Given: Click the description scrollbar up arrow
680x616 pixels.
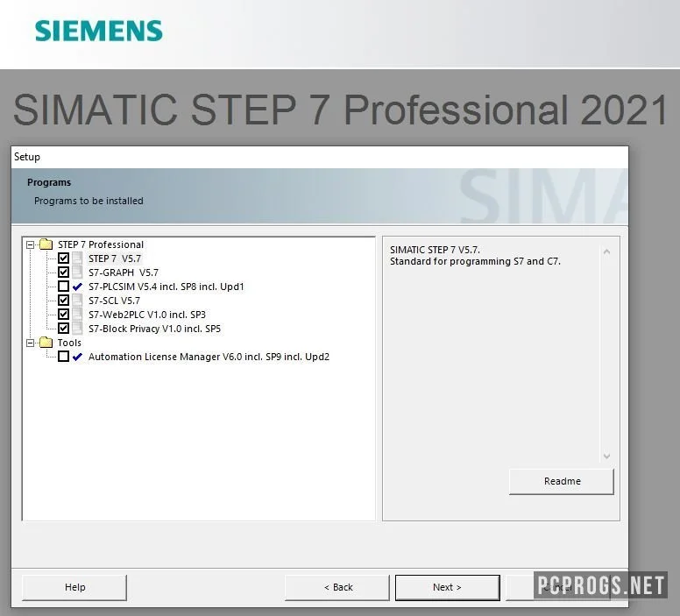Looking at the screenshot, I should (606, 251).
